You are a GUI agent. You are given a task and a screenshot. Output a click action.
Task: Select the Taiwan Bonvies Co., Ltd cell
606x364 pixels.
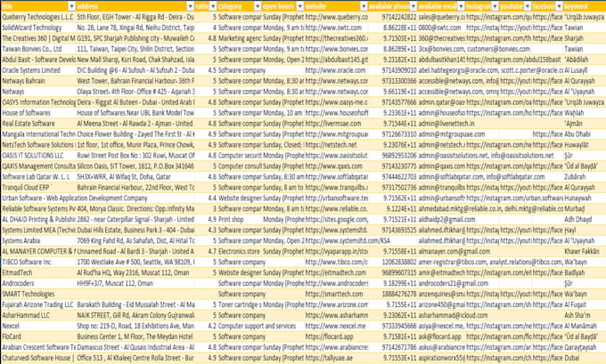pyautogui.click(x=37, y=49)
